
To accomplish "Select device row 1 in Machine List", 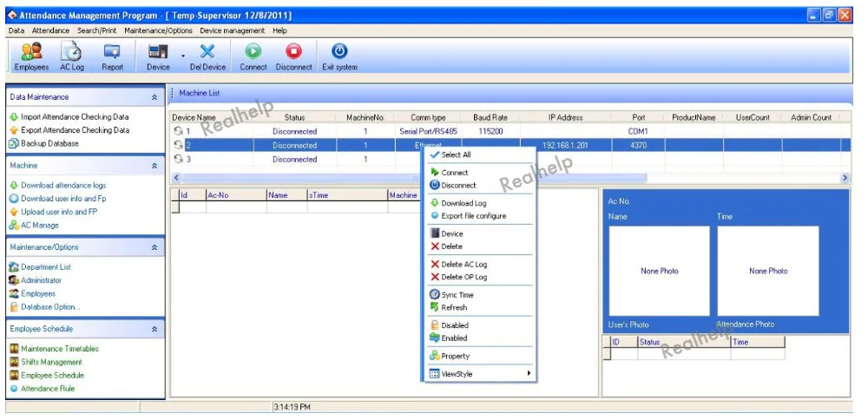I will click(510, 131).
